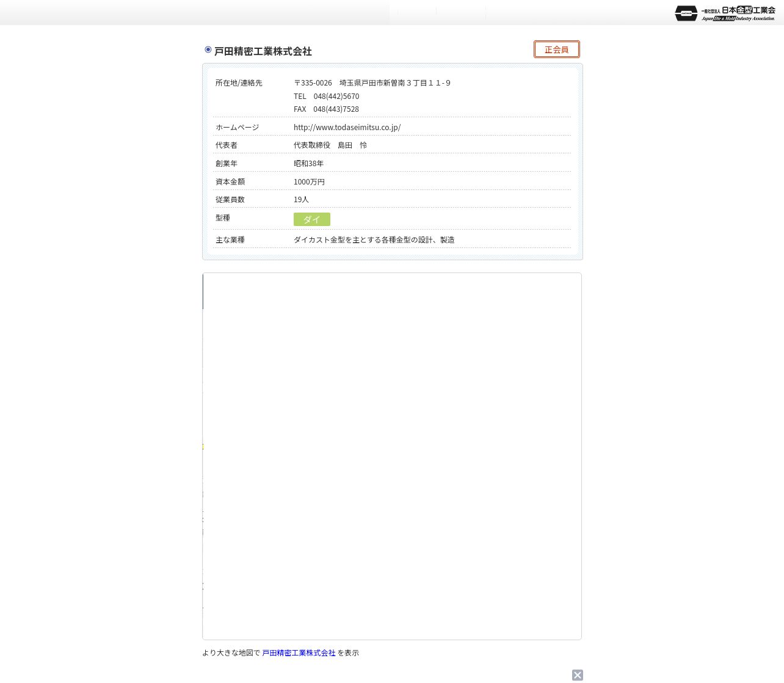This screenshot has height=683, width=784.
Task: Click the 主な業種 label
Action: 230,240
